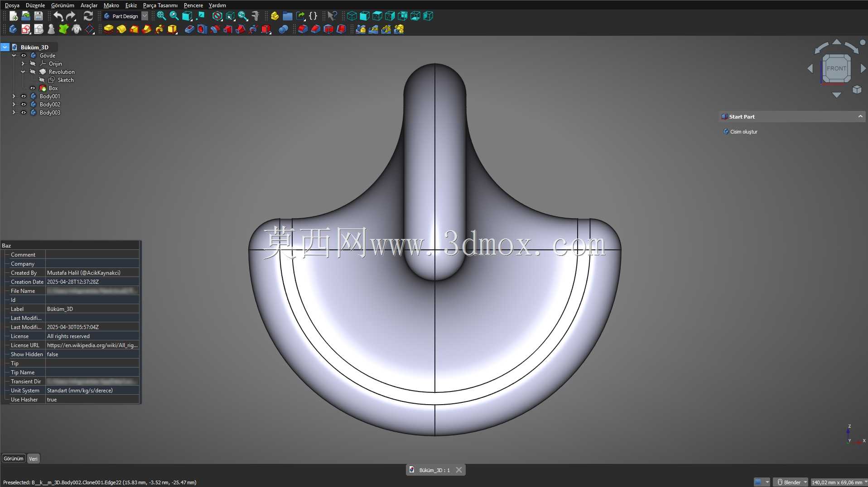Click the Create Body icon

click(13, 29)
